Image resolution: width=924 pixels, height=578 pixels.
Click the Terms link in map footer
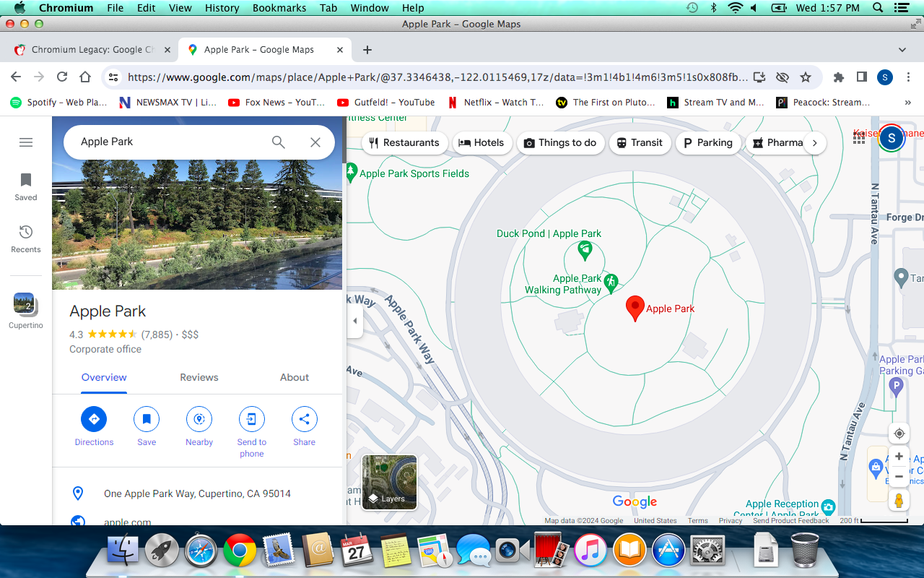pos(697,520)
